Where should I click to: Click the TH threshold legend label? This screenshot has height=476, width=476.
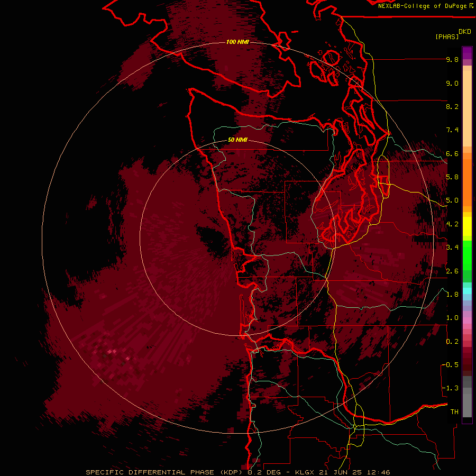(x=454, y=412)
